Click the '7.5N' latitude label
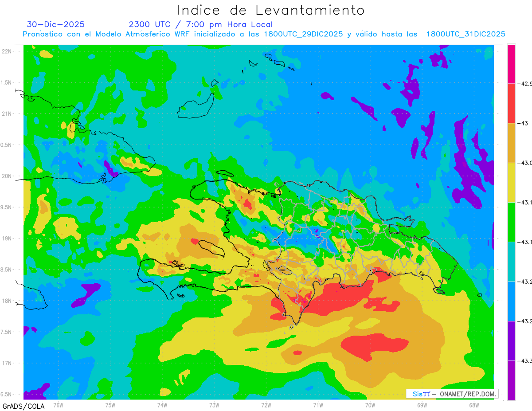The height and width of the screenshot is (411, 532). (7, 332)
